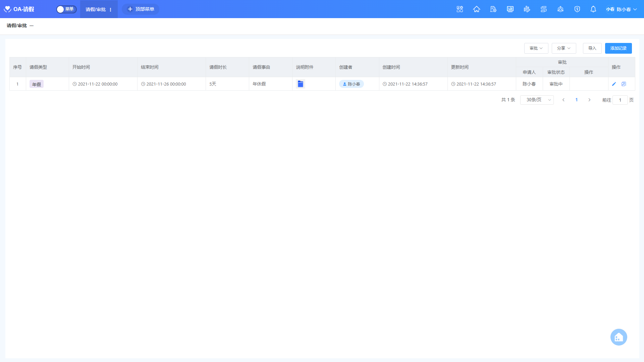Click the 添加记录 button
This screenshot has width=644, height=362.
[618, 48]
